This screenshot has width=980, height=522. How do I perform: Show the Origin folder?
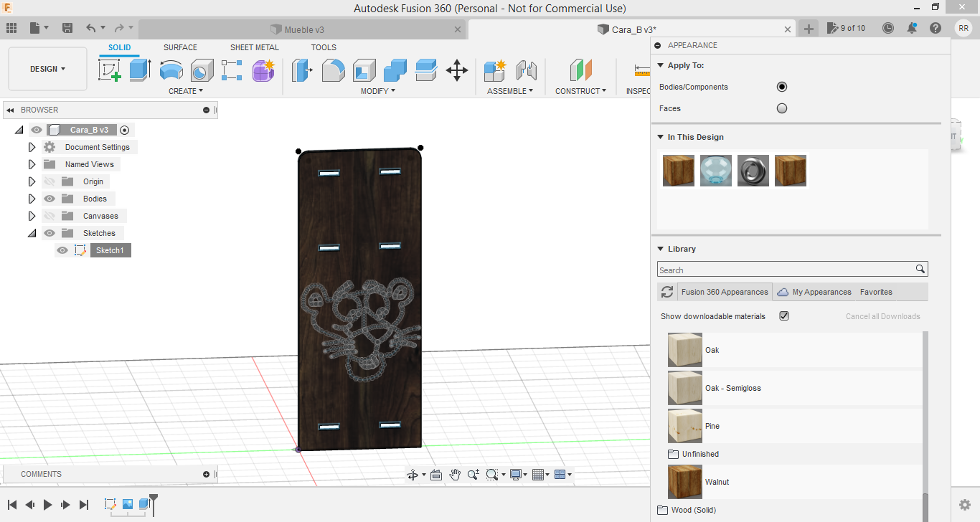pyautogui.click(x=50, y=181)
